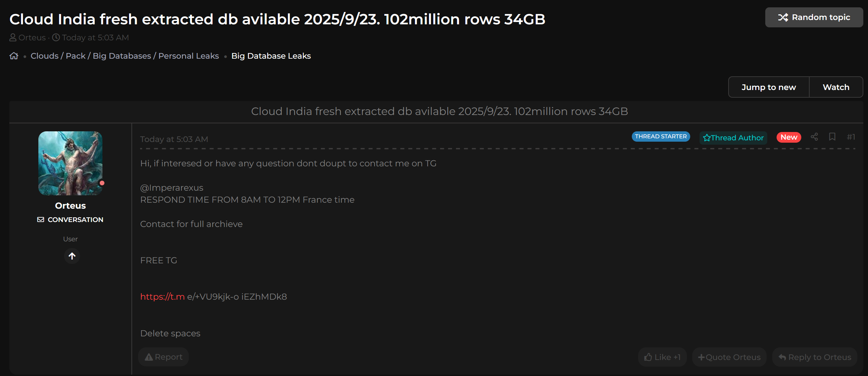Click Reply to Orteus button
This screenshot has height=376, width=868.
click(815, 357)
